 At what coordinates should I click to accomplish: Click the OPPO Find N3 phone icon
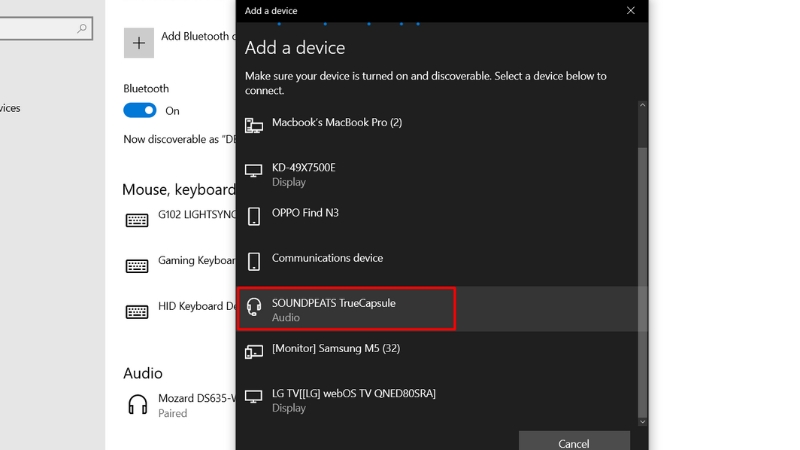pos(254,216)
